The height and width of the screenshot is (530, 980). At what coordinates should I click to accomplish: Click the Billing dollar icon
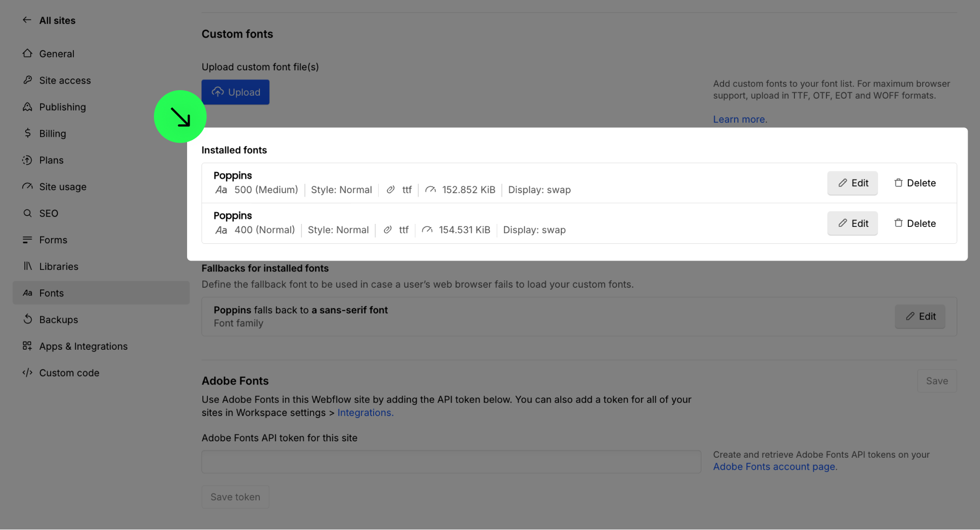tap(27, 133)
